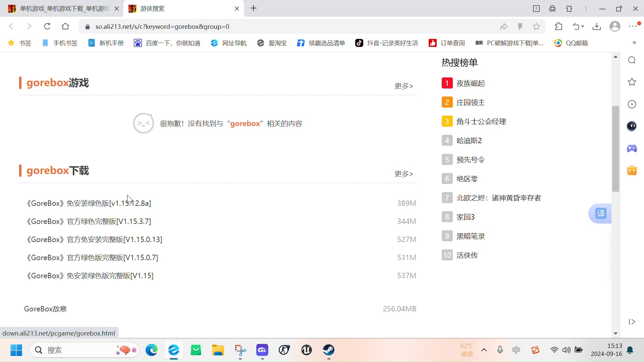Launch Microsoft Edge from the taskbar

point(152,350)
